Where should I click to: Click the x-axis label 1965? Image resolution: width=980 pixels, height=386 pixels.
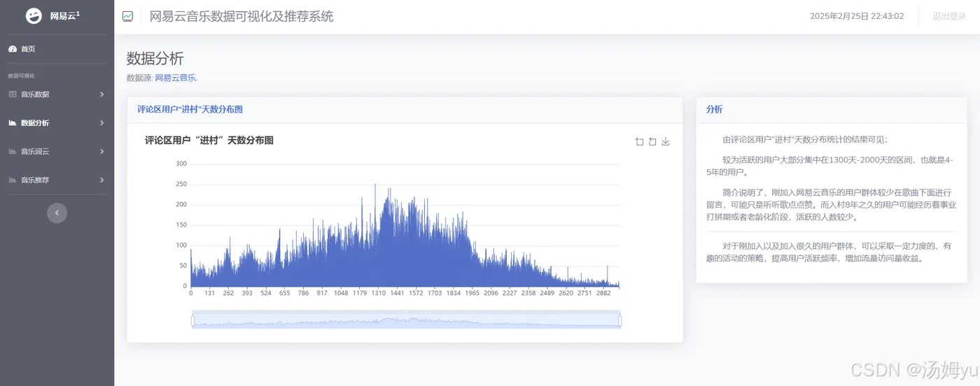472,294
